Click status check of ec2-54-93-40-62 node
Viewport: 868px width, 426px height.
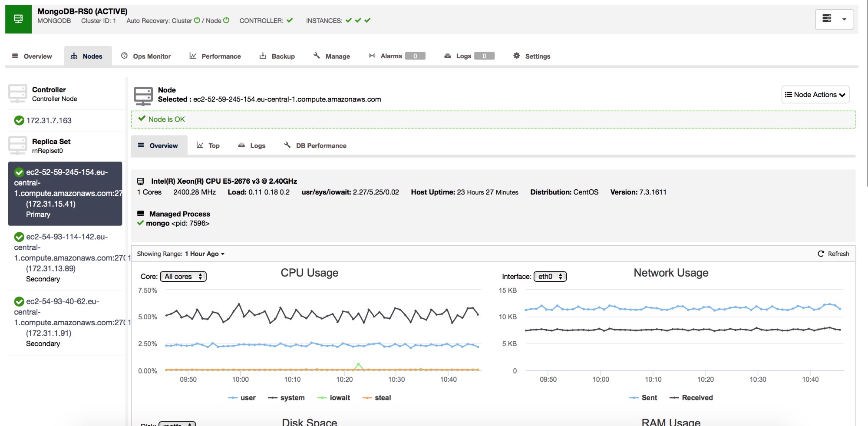(19, 301)
